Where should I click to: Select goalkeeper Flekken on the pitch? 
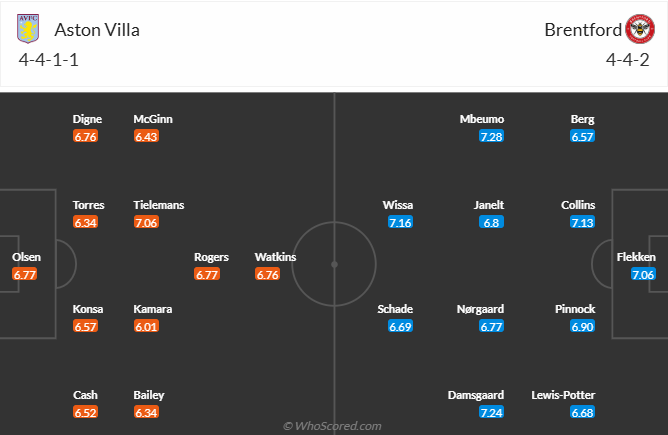coord(636,257)
